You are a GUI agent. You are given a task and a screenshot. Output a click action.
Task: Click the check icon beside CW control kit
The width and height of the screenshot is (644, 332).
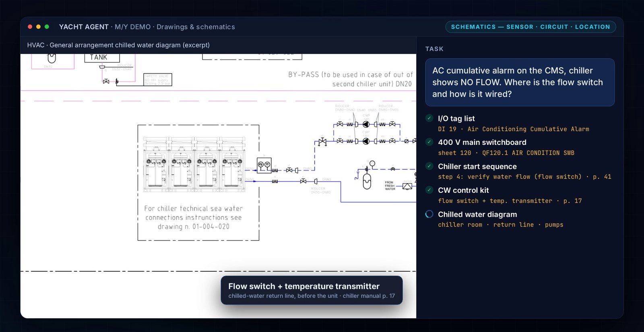pos(429,190)
